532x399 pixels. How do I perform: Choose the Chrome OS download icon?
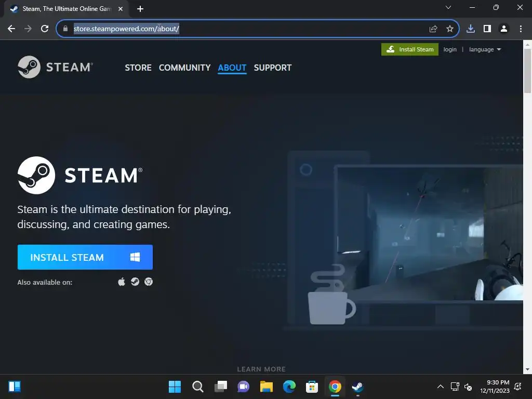pos(149,282)
